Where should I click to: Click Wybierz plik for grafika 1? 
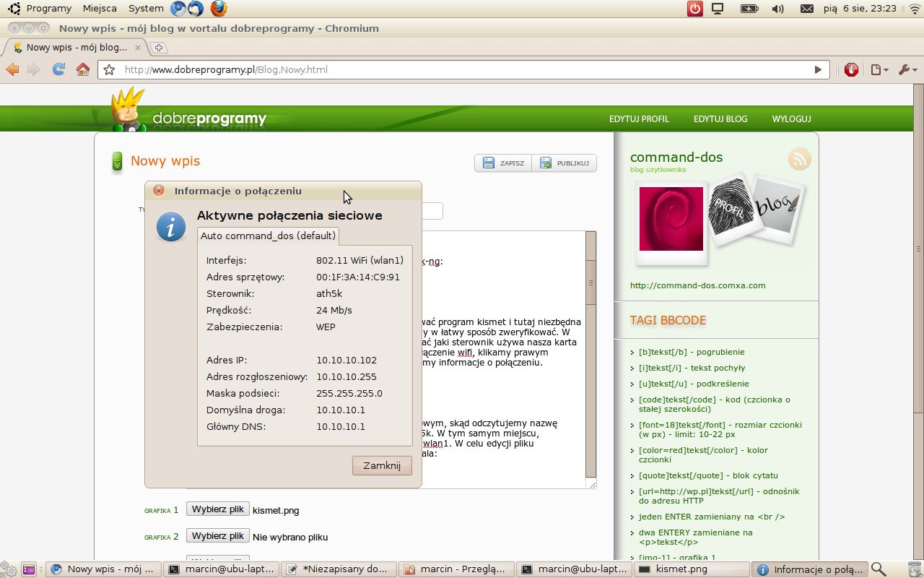point(218,509)
